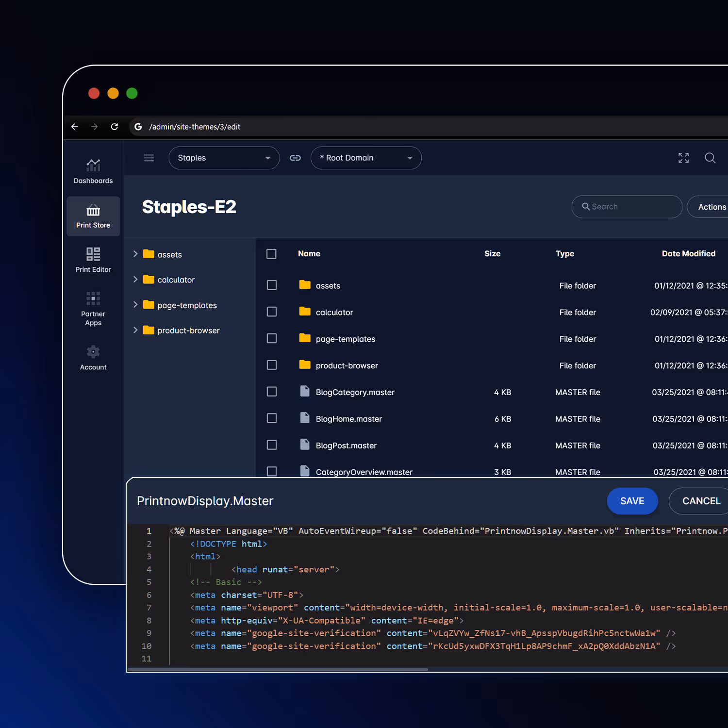Select page-templates label in folder tree
The height and width of the screenshot is (728, 728).
187,305
